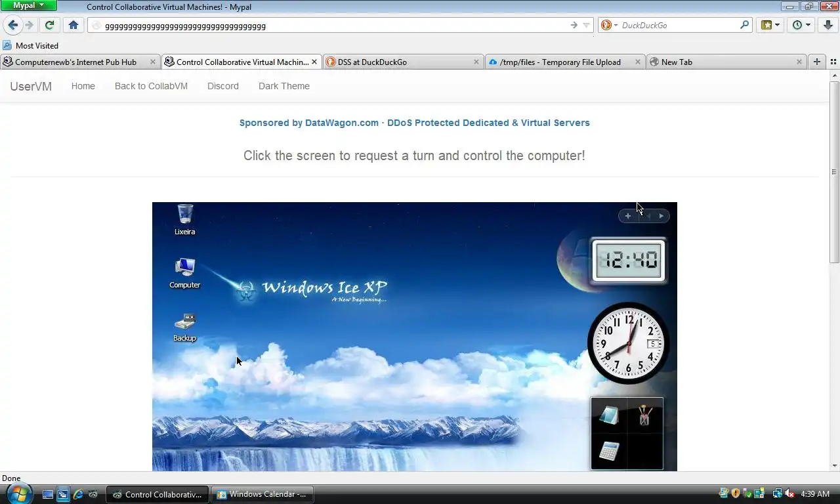Image resolution: width=840 pixels, height=504 pixels.
Task: Open the Downloads arrow button
Action: [x=828, y=25]
